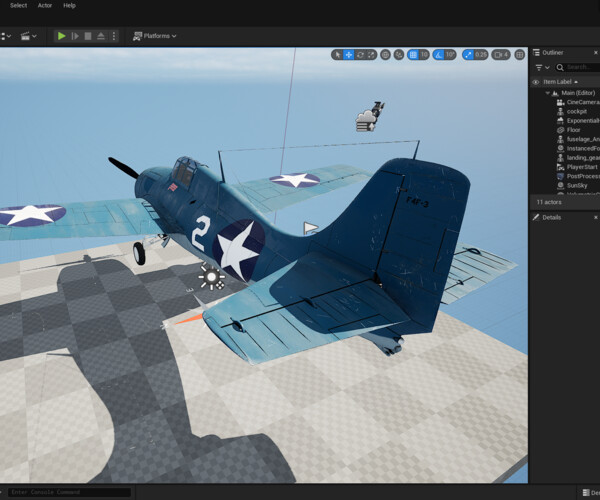The width and height of the screenshot is (600, 500).
Task: Open Outliner filter options dropdown
Action: pyautogui.click(x=542, y=67)
